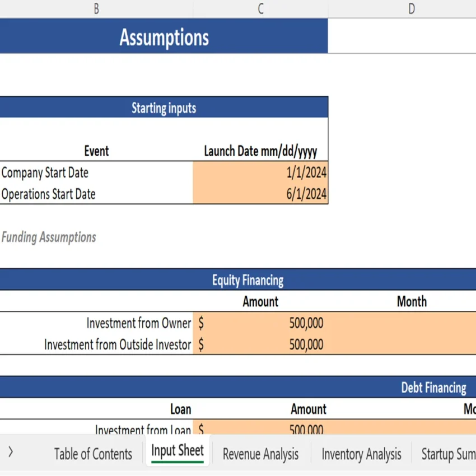Select column C header
Image resolution: width=476 pixels, height=476 pixels.
(x=260, y=8)
